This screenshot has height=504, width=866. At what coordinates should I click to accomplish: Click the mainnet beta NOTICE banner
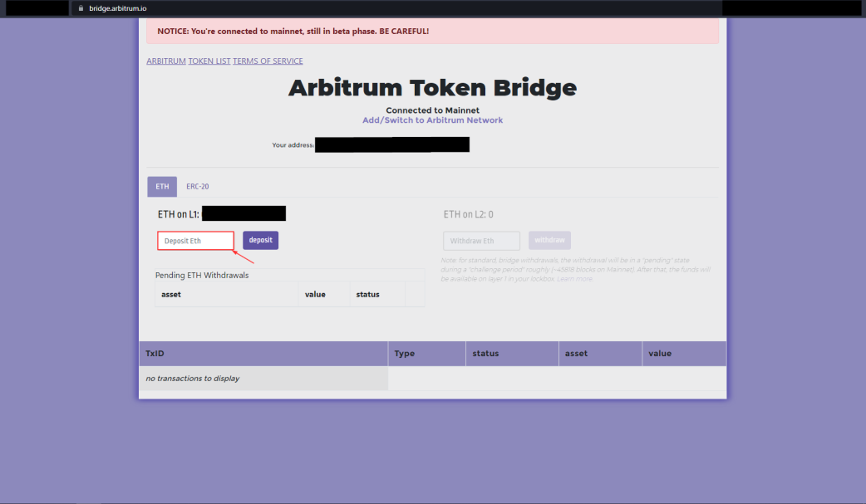click(x=432, y=31)
